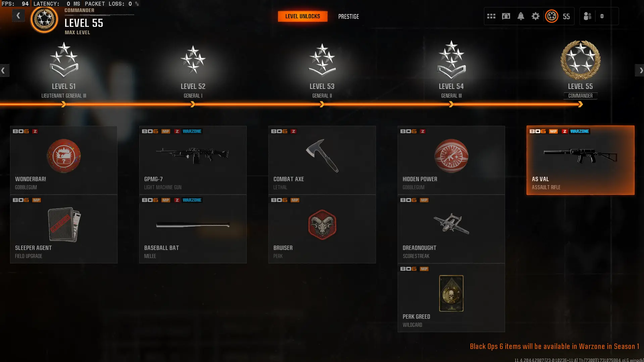The width and height of the screenshot is (644, 362).
Task: Go back using the top-left arrow
Action: [x=18, y=15]
